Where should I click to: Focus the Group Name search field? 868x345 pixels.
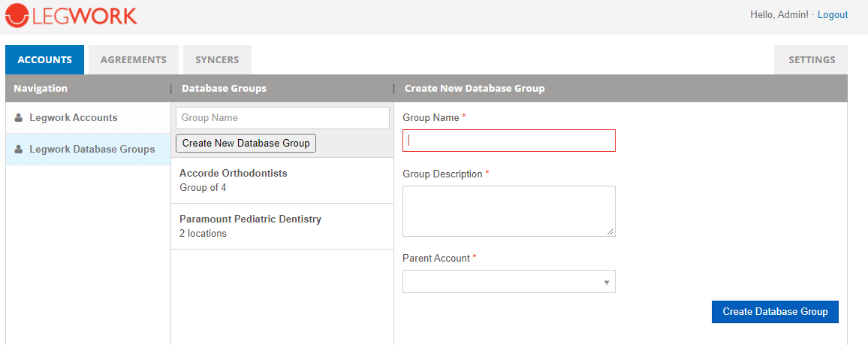(x=283, y=118)
